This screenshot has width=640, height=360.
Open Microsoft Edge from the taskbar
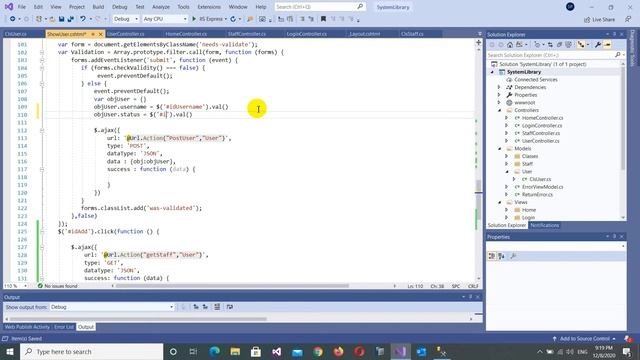215,351
